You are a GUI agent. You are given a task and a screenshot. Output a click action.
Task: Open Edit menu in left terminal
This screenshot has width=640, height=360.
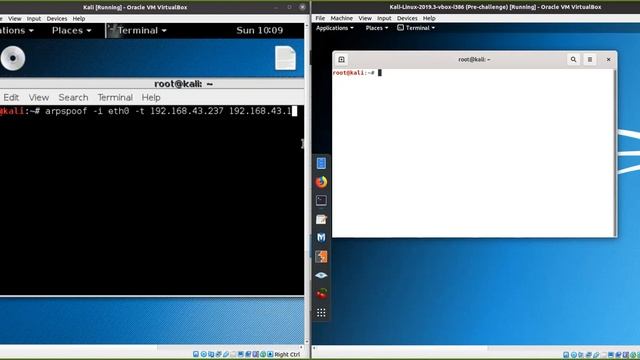[11, 98]
